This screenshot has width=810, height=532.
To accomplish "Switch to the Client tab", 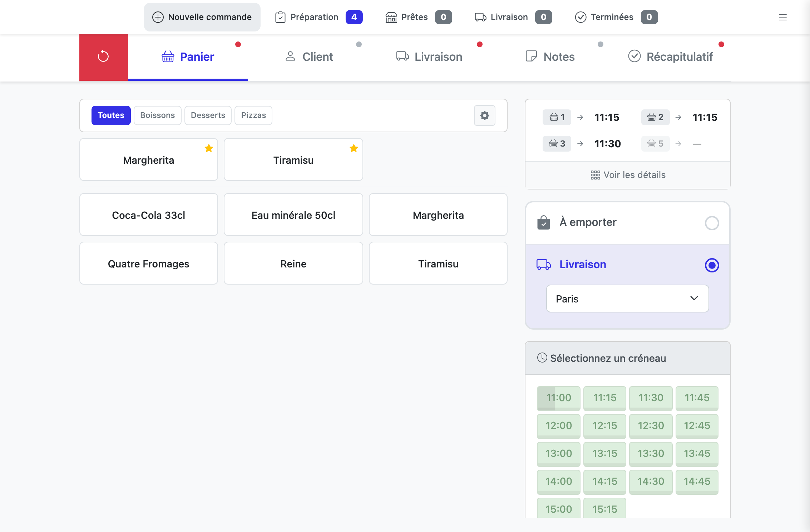I will [309, 57].
